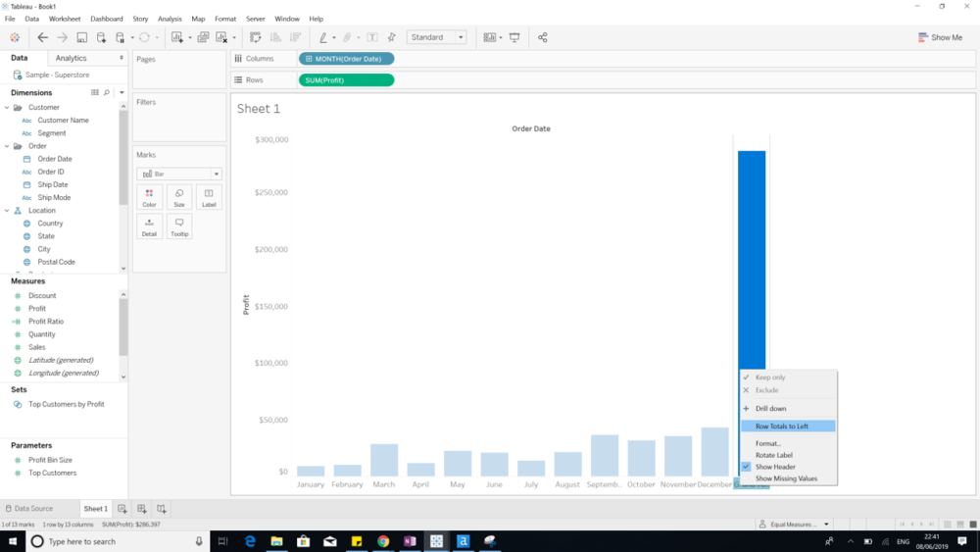This screenshot has width=980, height=552.
Task: Click the Redo forward arrow
Action: (62, 37)
